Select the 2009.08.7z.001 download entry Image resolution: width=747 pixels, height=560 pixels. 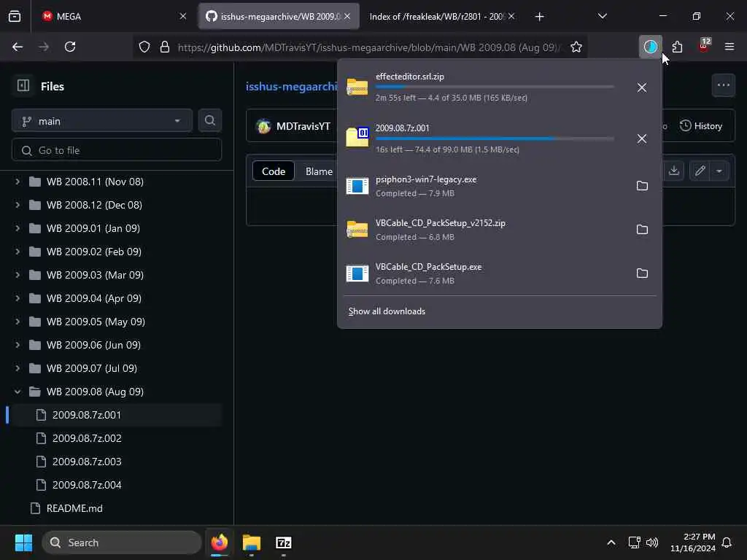[485, 139]
